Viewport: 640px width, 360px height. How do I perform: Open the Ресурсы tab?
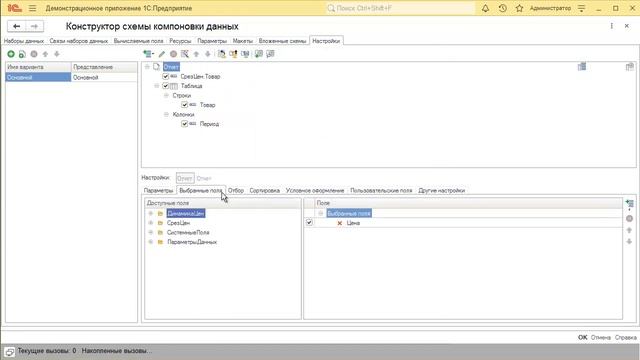(x=180, y=41)
